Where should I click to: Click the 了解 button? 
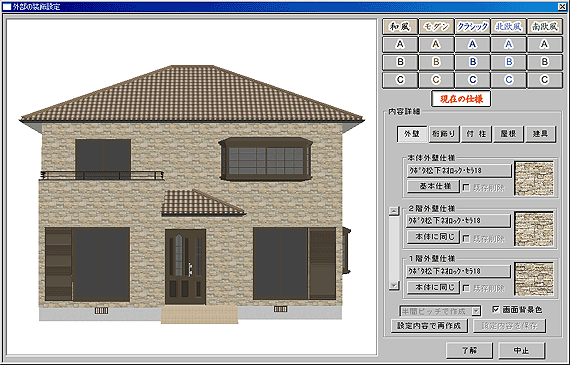[469, 350]
